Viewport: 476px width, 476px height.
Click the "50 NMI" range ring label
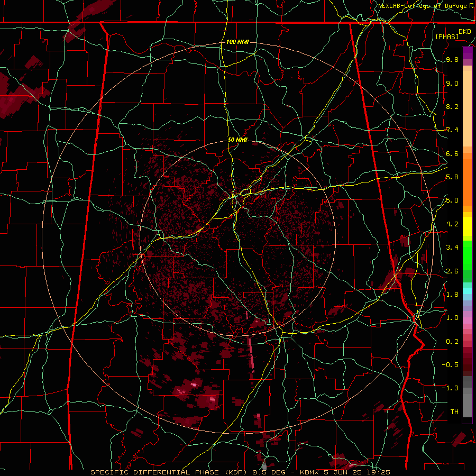[x=237, y=140]
